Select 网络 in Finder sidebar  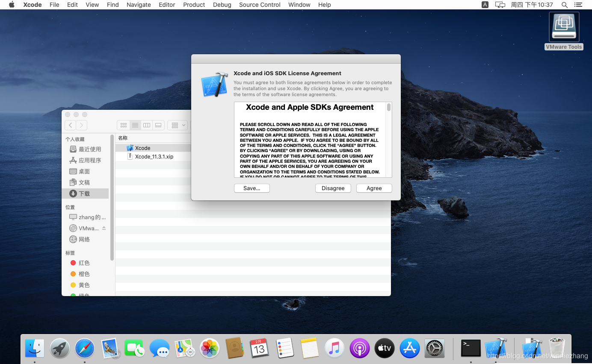click(85, 239)
